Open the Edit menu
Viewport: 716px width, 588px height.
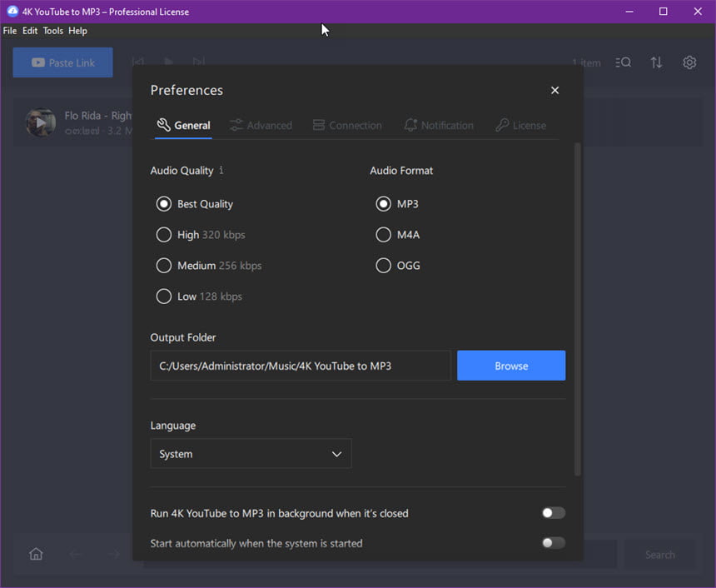pos(30,31)
